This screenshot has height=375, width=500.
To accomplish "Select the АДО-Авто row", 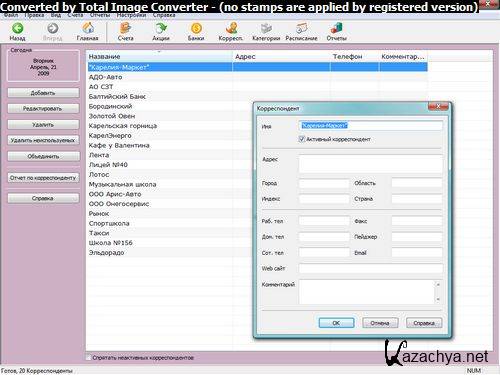I will (257, 77).
